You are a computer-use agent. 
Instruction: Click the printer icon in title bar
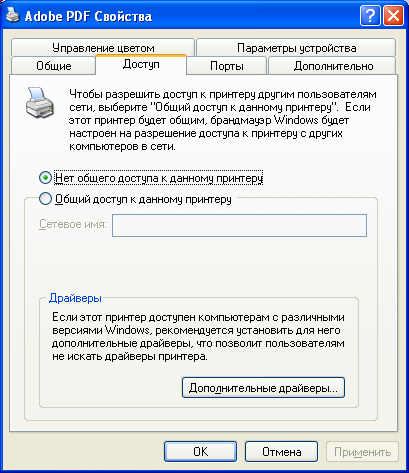tap(12, 15)
